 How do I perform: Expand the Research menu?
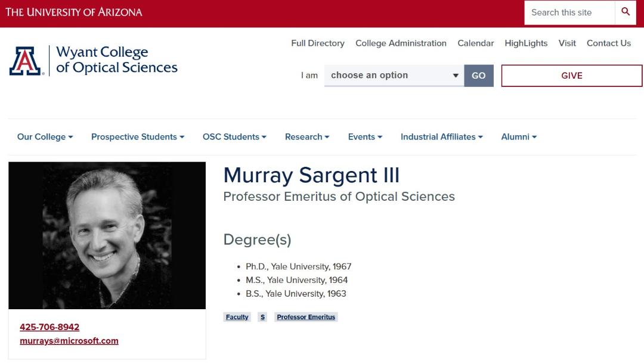click(x=307, y=136)
